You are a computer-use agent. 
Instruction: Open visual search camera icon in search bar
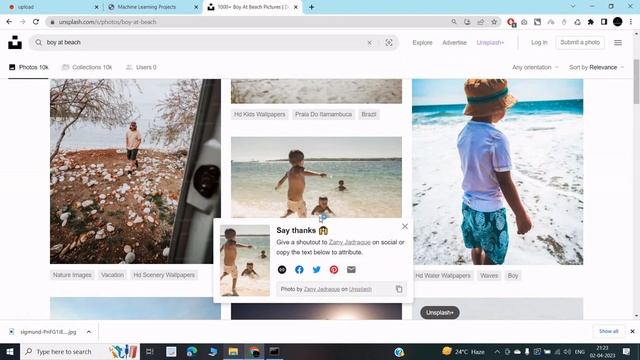pos(389,42)
